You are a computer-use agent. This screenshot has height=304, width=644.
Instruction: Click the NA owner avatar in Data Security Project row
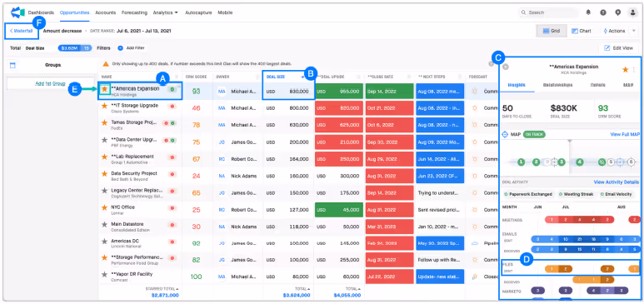222,176
